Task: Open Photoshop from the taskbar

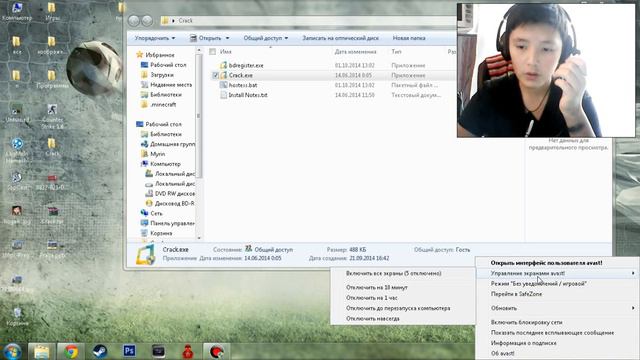Action: (x=129, y=351)
